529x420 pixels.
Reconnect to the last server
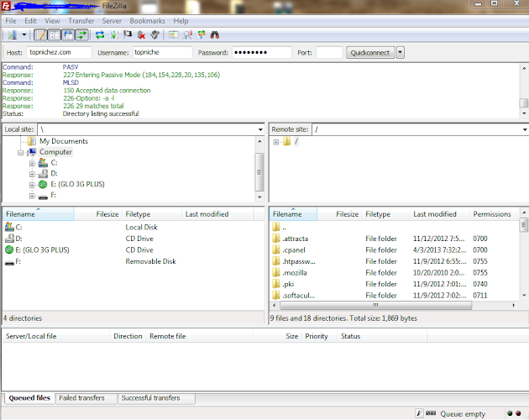pyautogui.click(x=155, y=34)
